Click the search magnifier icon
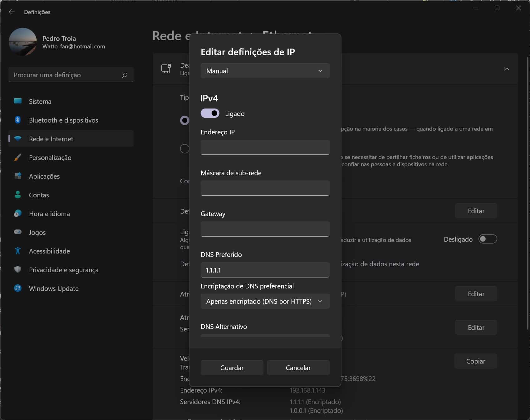This screenshot has width=530, height=420. coord(125,75)
